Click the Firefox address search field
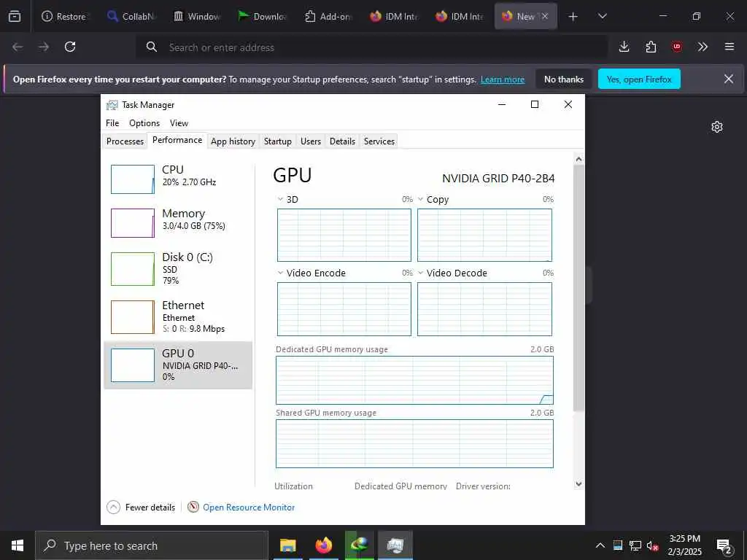The width and height of the screenshot is (747, 560). 371,47
